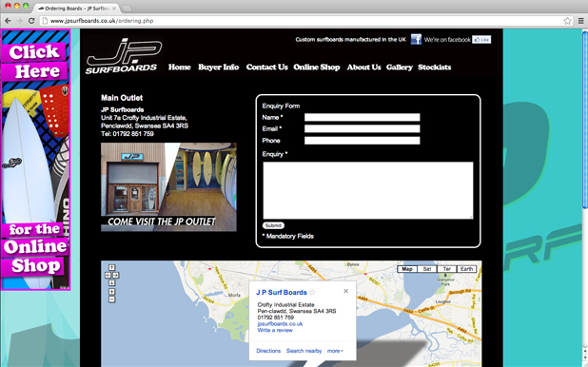Open the Stockists menu item
Image resolution: width=588 pixels, height=367 pixels.
[x=434, y=68]
